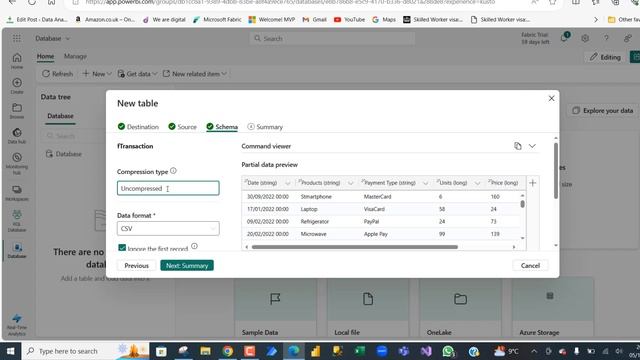This screenshot has width=640, height=360.
Task: Open Date (string) column dropdown
Action: point(287,183)
